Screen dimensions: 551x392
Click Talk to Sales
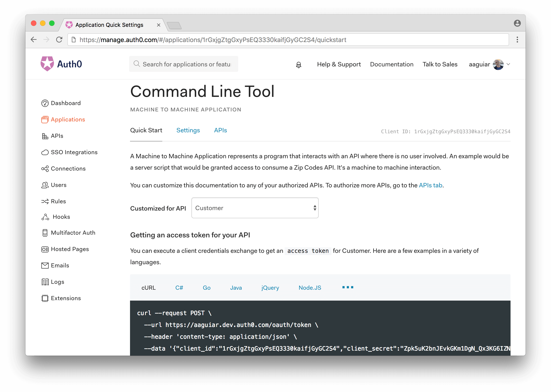[440, 64]
